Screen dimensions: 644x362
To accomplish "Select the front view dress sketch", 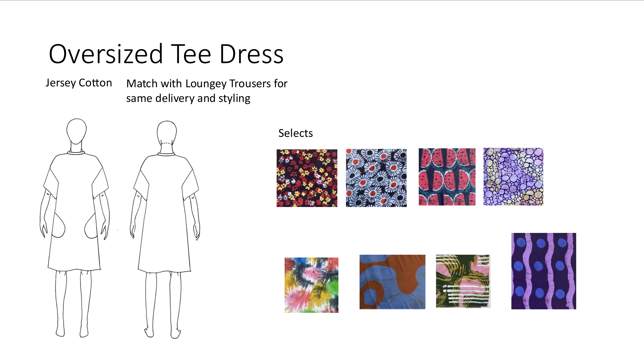I will tap(75, 228).
